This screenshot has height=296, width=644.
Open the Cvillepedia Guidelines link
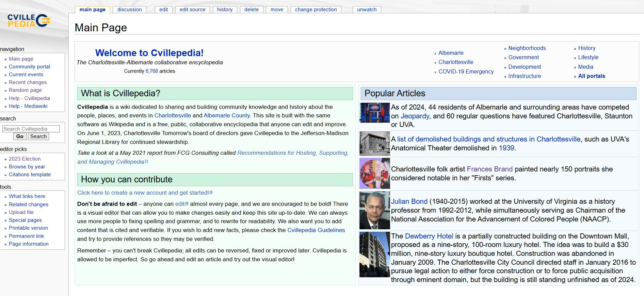(x=316, y=230)
